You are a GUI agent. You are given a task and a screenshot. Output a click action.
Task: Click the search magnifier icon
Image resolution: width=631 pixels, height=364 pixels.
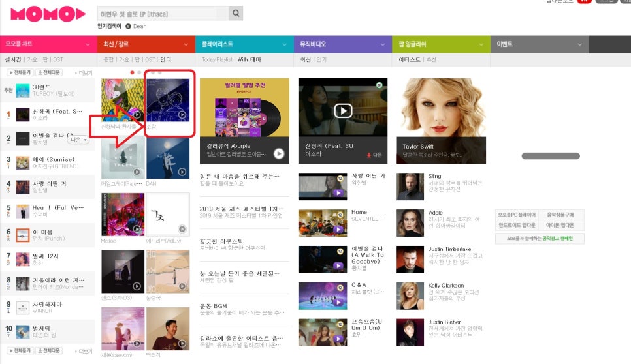pos(236,13)
